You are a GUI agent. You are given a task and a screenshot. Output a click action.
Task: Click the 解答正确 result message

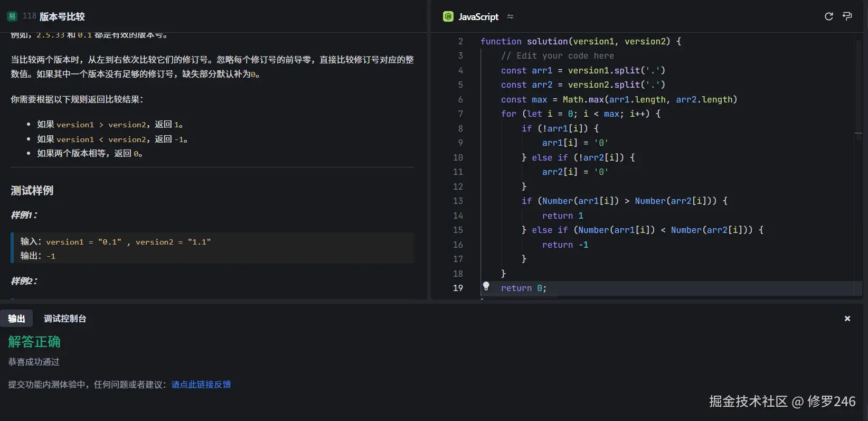[34, 342]
